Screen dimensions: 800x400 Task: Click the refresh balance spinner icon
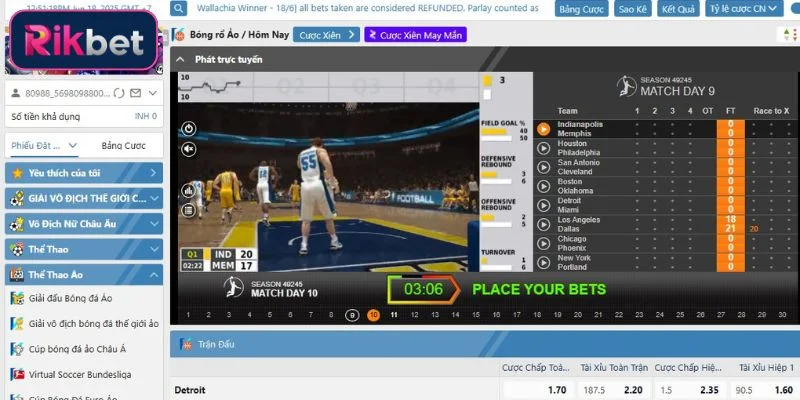coord(120,93)
